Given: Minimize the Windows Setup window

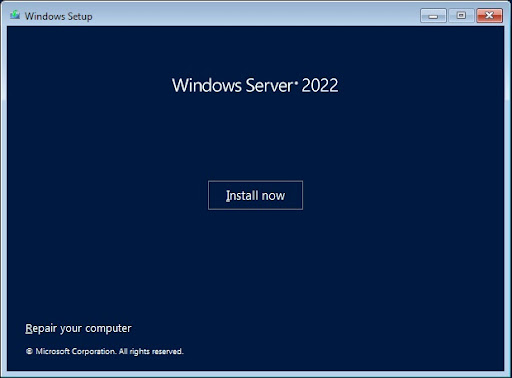Looking at the screenshot, I should pyautogui.click(x=433, y=16).
